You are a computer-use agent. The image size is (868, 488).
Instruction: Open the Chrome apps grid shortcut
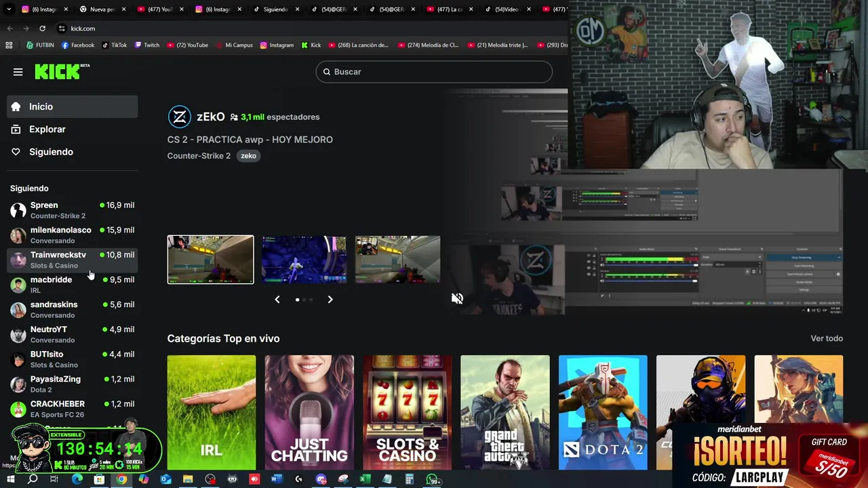9,45
